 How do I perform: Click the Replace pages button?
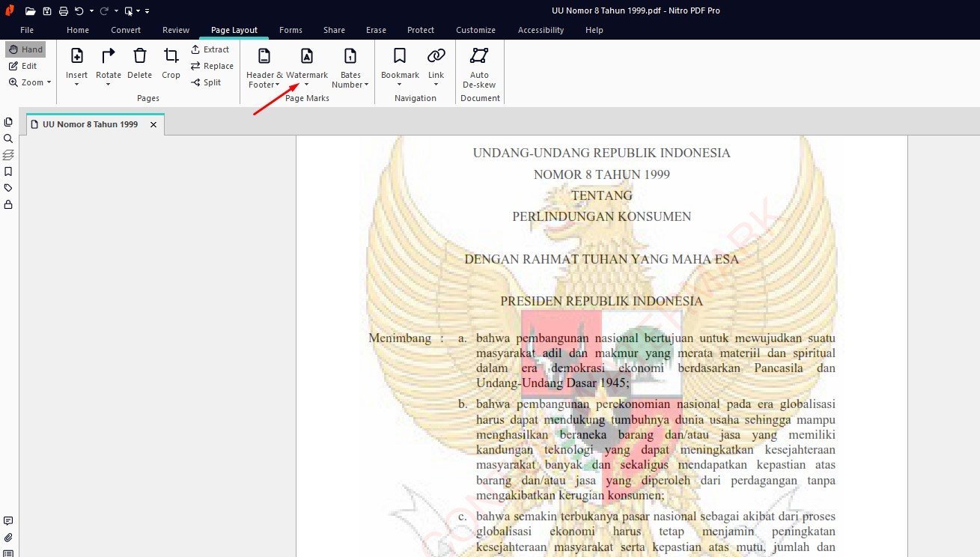(211, 66)
